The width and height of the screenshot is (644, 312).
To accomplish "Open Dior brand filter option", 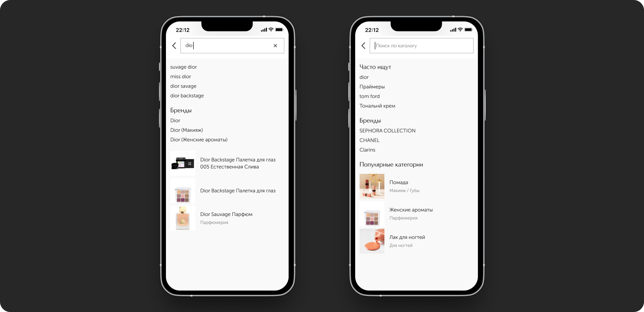I will pyautogui.click(x=176, y=120).
